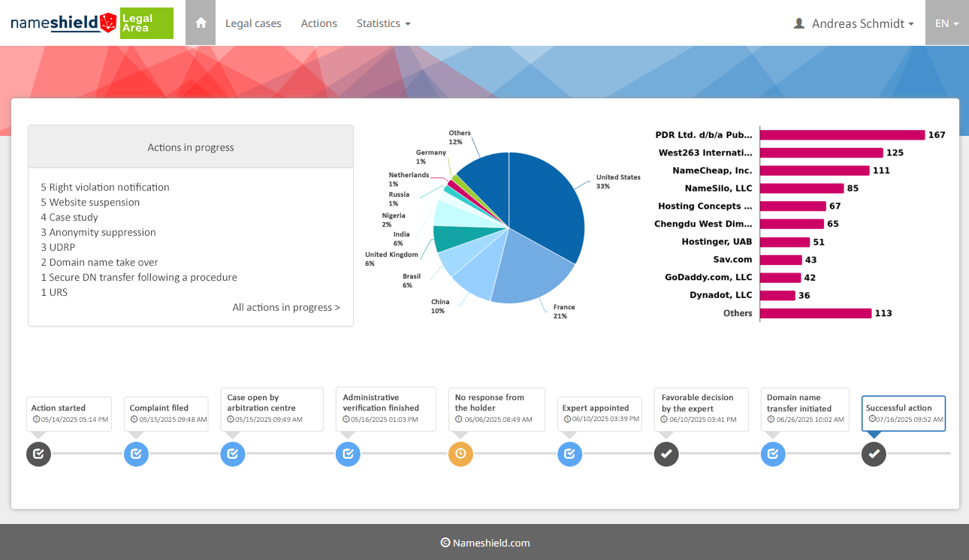Click the PDR Ltd. bar in chart
This screenshot has width=969, height=560.
[841, 135]
